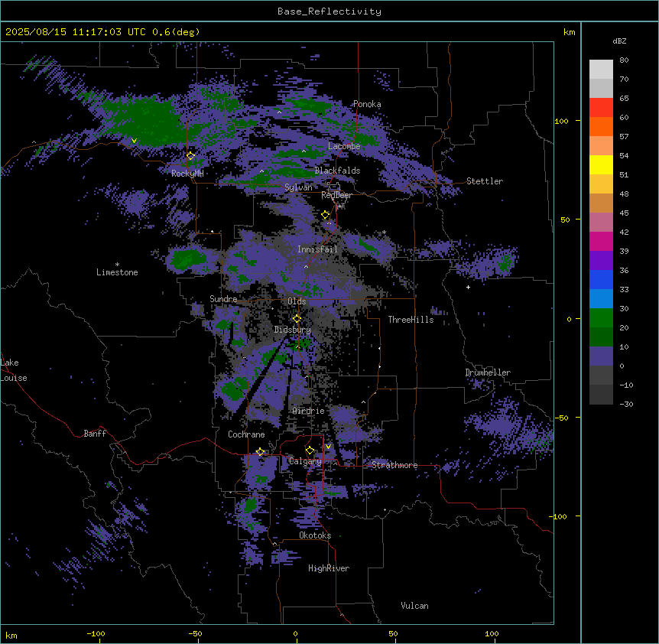This screenshot has width=659, height=644.
Task: Click the Banff label
Action: [x=95, y=434]
